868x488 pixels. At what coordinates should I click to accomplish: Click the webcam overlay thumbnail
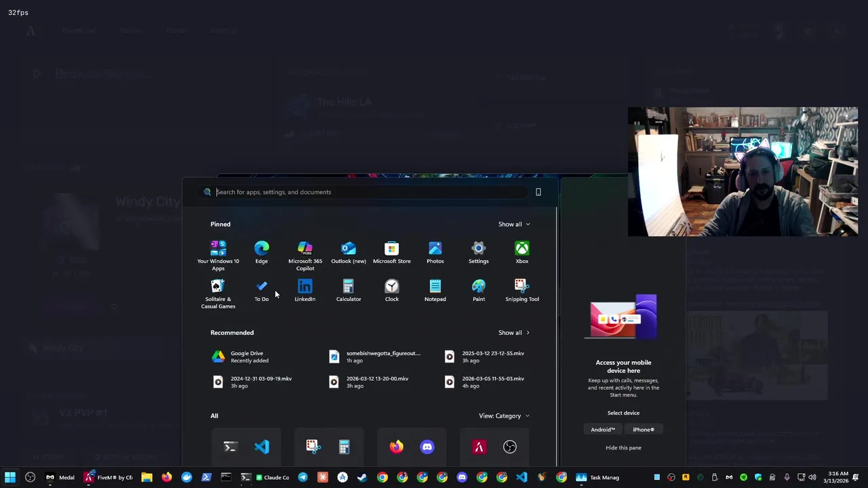(x=743, y=171)
